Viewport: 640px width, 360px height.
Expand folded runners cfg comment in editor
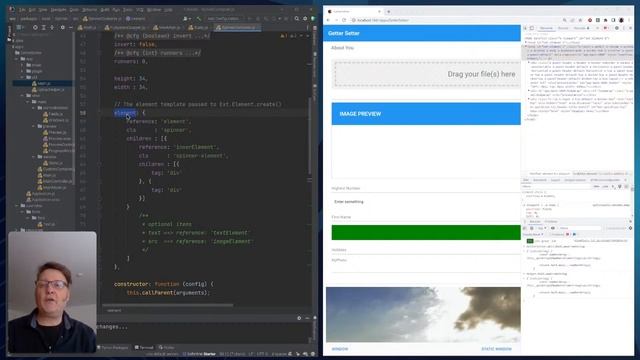[x=157, y=53]
